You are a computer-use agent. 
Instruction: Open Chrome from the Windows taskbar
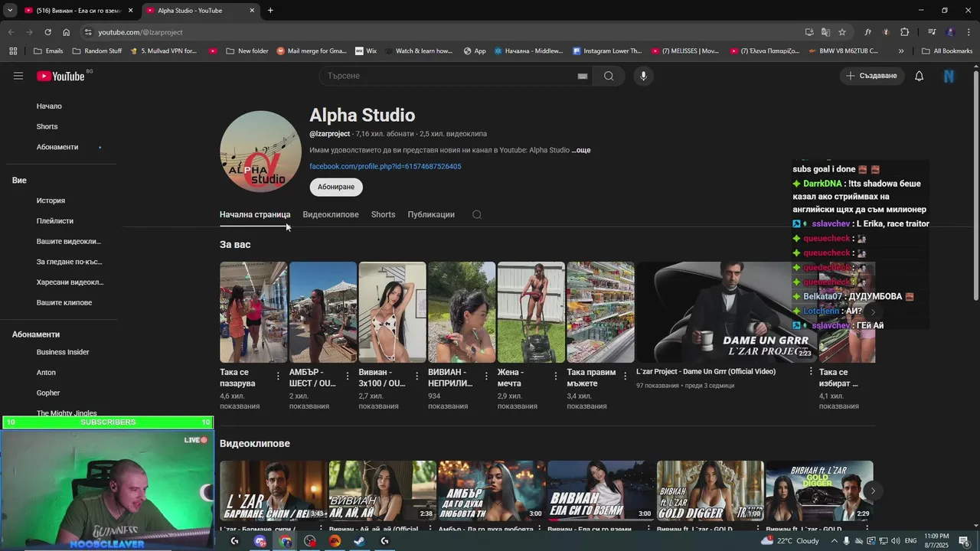[x=285, y=541]
